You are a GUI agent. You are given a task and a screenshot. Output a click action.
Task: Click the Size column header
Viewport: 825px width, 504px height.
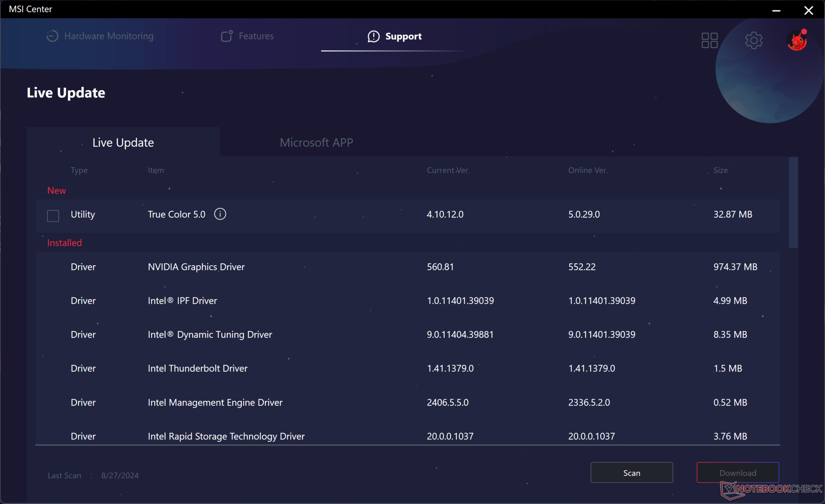721,170
